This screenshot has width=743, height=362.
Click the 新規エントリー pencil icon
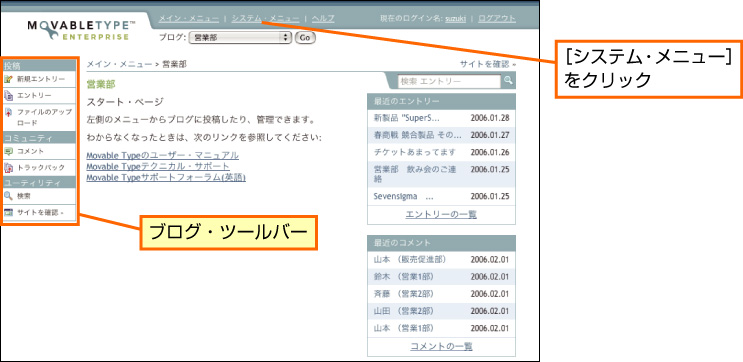(x=8, y=79)
